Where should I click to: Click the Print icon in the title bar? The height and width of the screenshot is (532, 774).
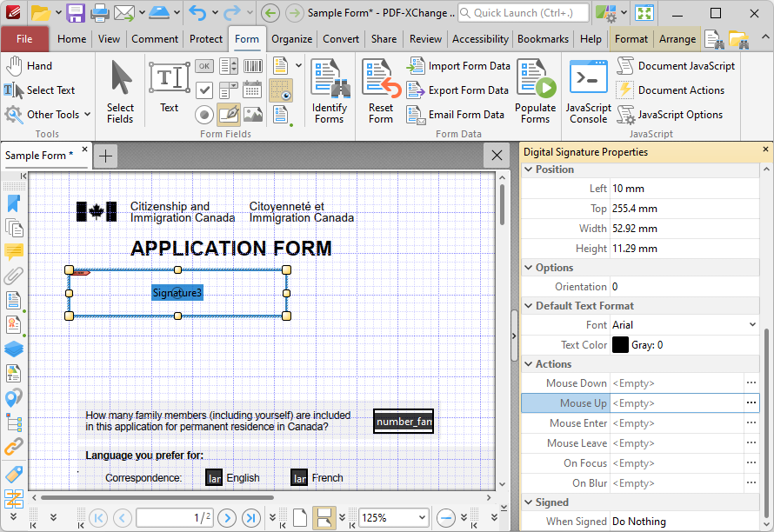pos(100,13)
